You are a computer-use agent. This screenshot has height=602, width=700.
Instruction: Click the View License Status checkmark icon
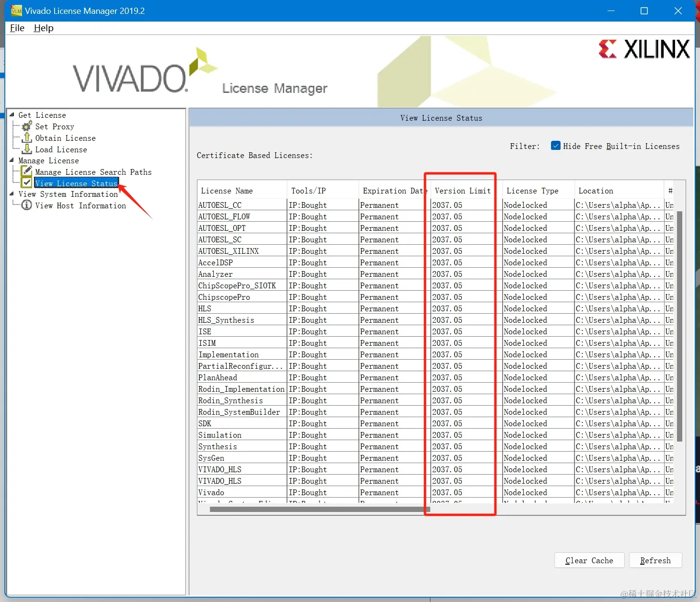(27, 183)
